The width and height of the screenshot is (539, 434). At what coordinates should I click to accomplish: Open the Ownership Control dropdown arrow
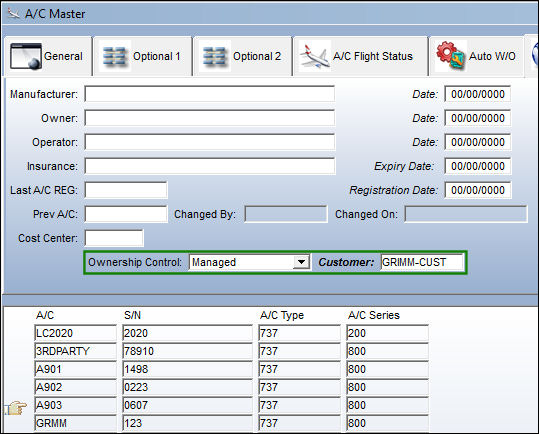pos(301,262)
